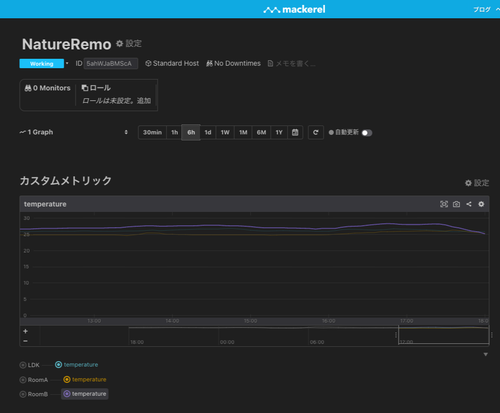Take graph snapshot with camera icon
Screen dimensions: 500x413
(456, 204)
